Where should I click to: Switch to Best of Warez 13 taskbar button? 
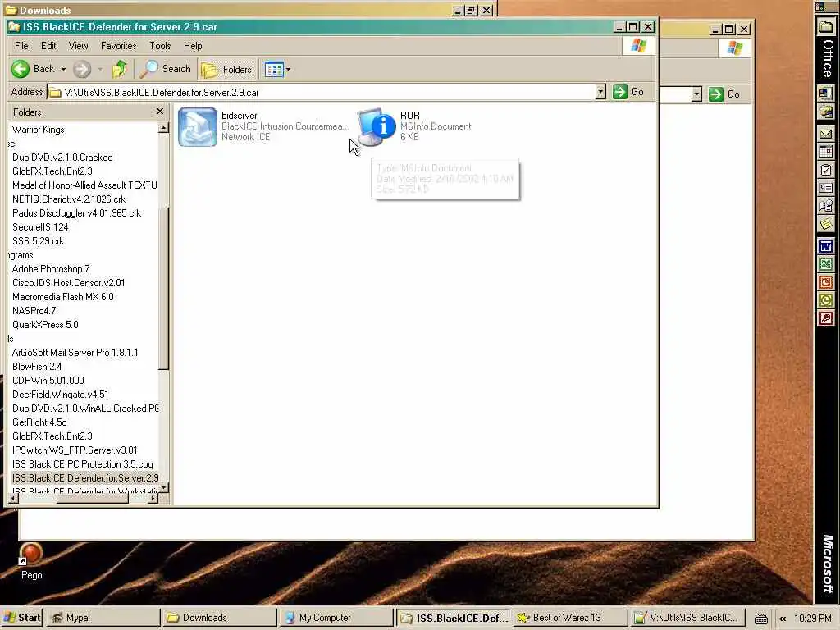point(569,617)
